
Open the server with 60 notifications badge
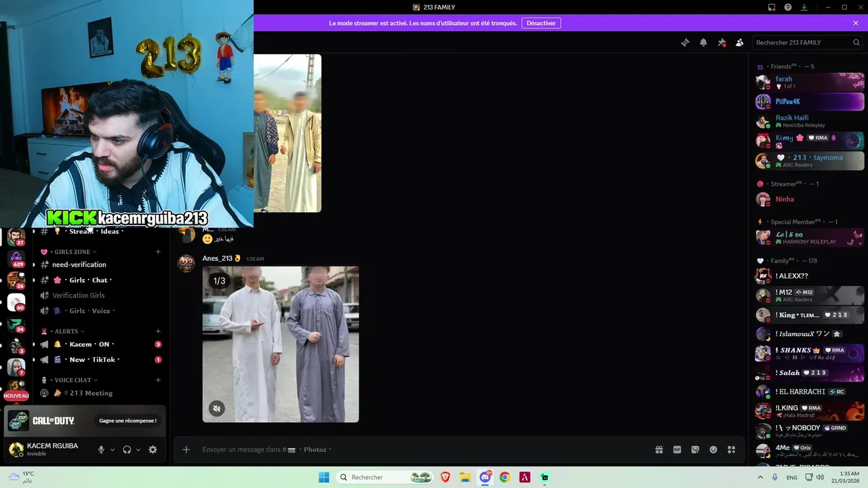tap(16, 302)
